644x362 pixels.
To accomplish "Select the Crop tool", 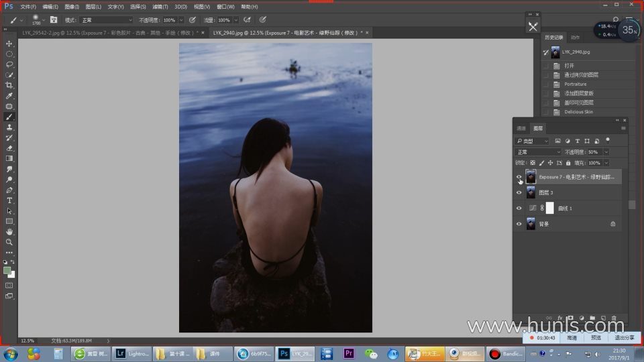I will pos(9,85).
